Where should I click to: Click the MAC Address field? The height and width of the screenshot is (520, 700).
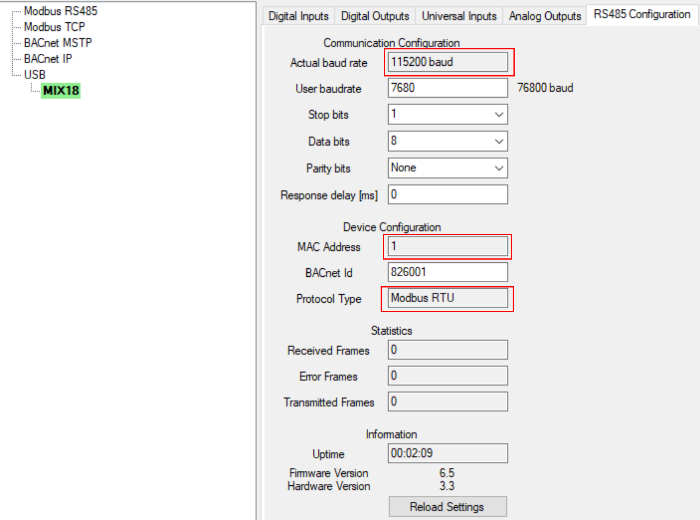(447, 246)
